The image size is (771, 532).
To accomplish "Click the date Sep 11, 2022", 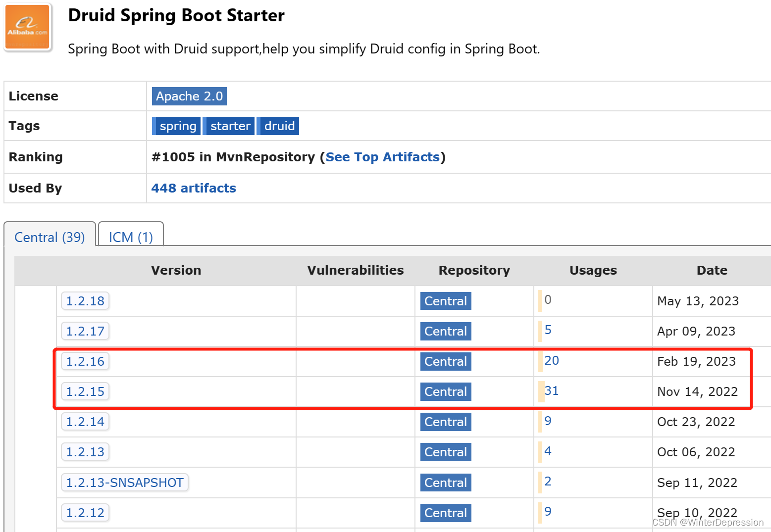I will click(x=697, y=483).
